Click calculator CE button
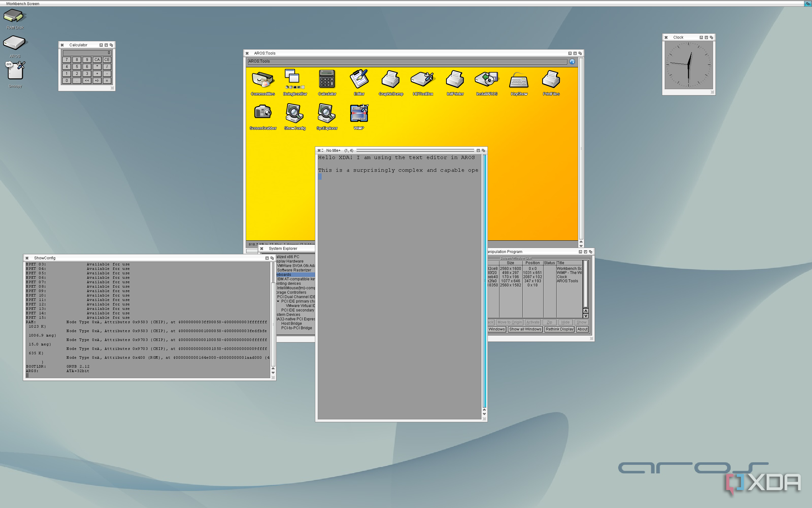This screenshot has height=508, width=812. coord(107,60)
